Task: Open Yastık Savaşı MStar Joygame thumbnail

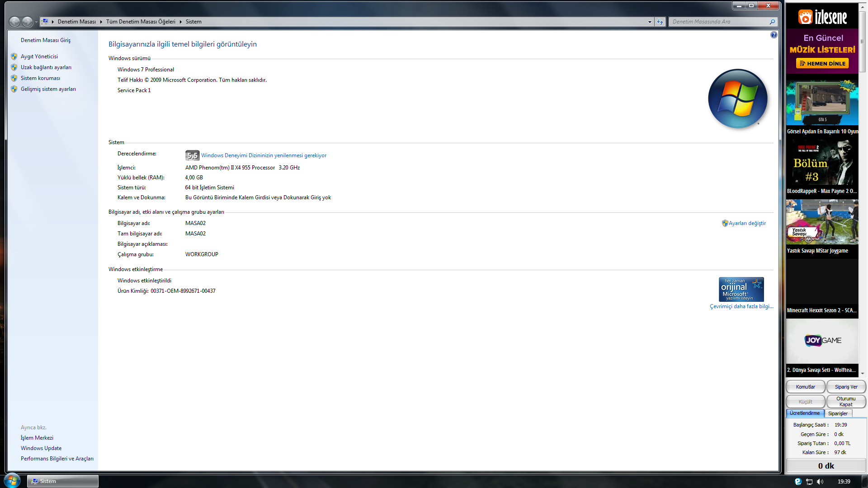Action: pyautogui.click(x=822, y=222)
